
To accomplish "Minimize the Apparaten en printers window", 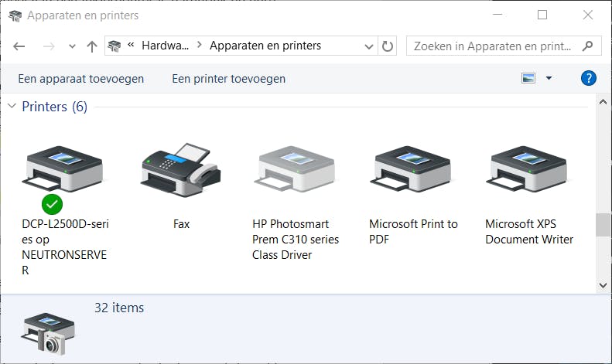I will [497, 15].
